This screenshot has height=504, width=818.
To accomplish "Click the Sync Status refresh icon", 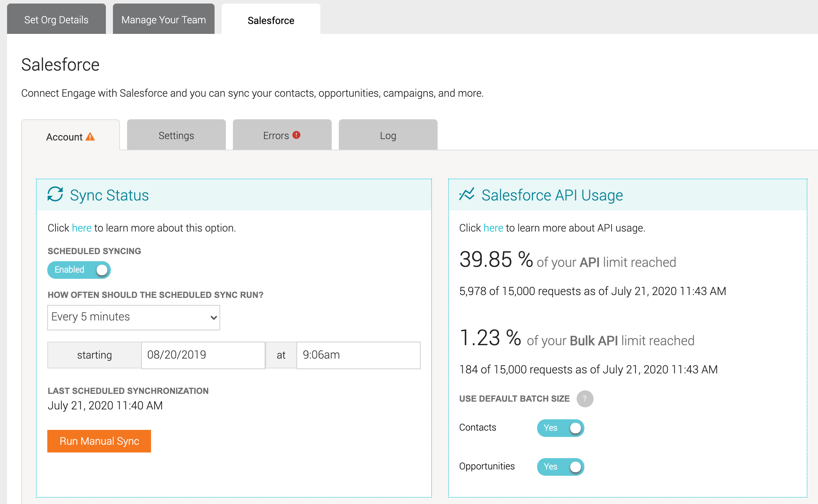I will click(x=55, y=194).
